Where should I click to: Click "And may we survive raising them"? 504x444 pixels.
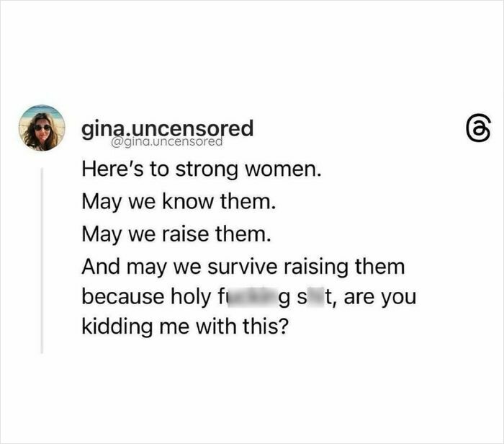[243, 267]
